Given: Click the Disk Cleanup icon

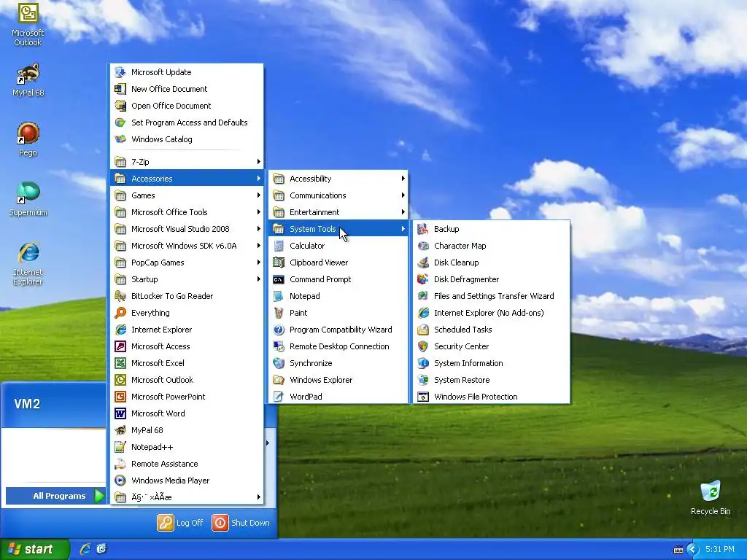Looking at the screenshot, I should 422,262.
